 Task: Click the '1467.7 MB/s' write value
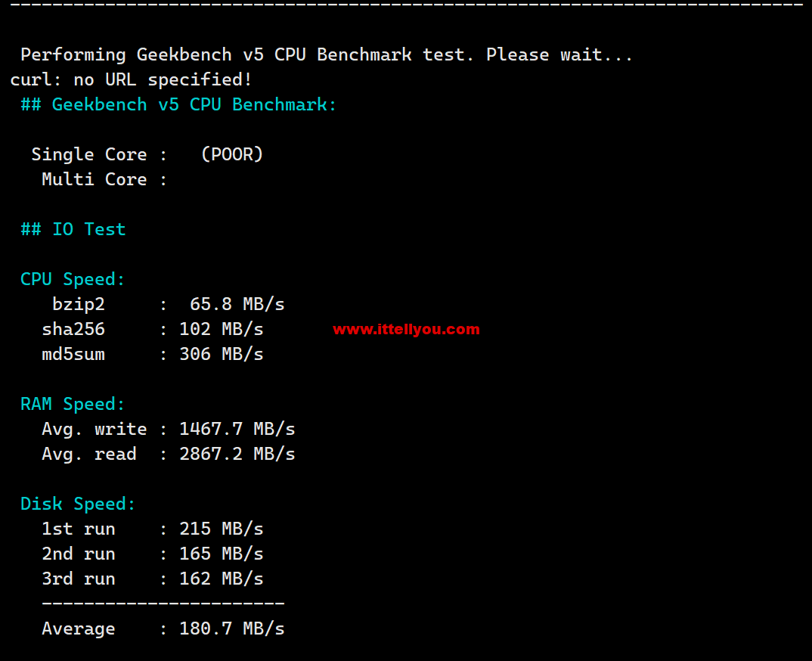point(237,430)
